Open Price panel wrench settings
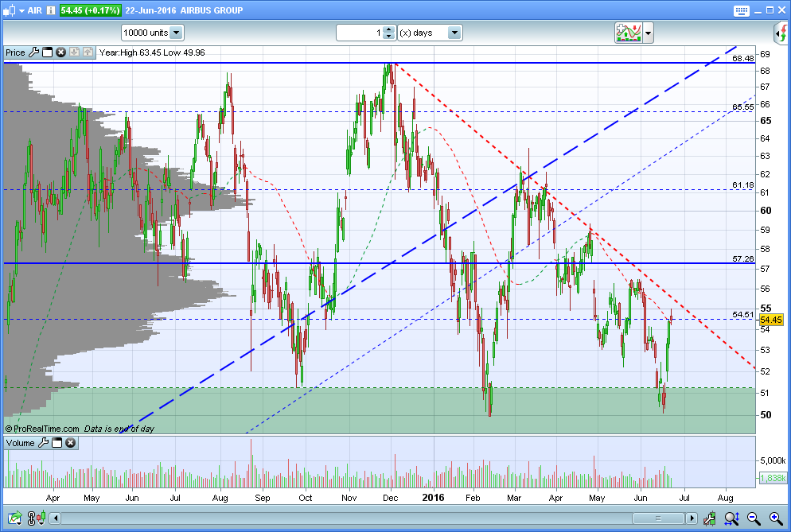 (33, 52)
